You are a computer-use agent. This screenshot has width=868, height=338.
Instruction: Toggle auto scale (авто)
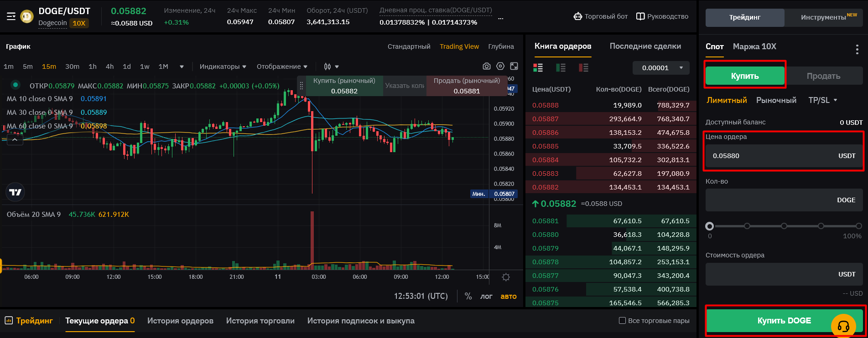(x=509, y=296)
